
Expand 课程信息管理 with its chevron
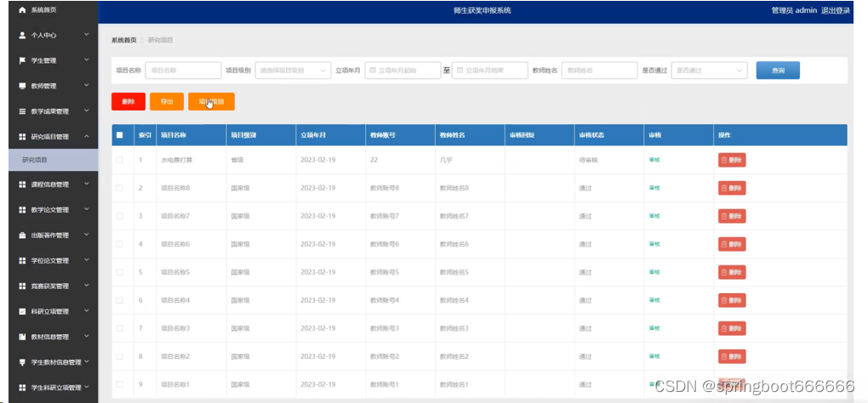[x=87, y=184]
